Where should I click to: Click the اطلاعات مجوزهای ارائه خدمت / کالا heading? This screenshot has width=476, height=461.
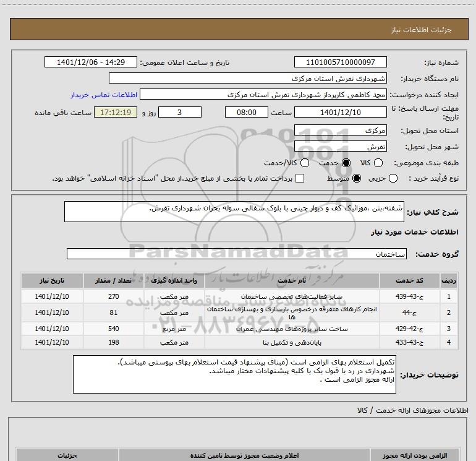pyautogui.click(x=412, y=410)
